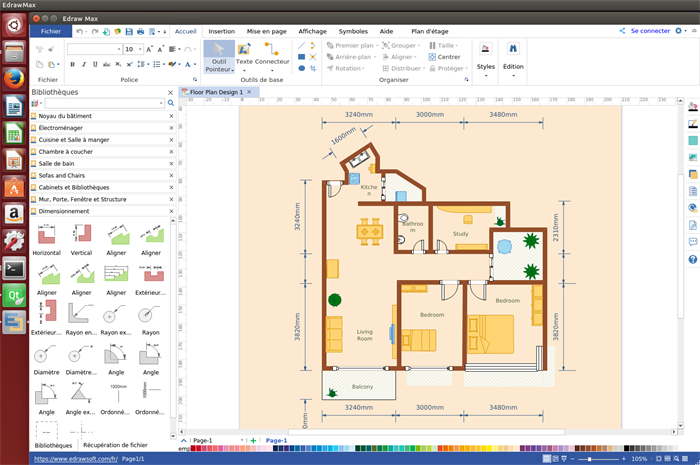Click the crop tool icon

click(x=313, y=68)
